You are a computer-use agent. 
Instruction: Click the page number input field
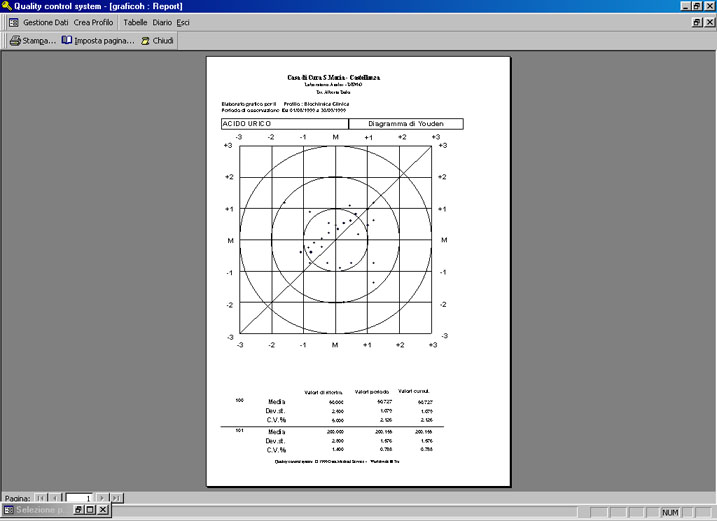tap(79, 498)
